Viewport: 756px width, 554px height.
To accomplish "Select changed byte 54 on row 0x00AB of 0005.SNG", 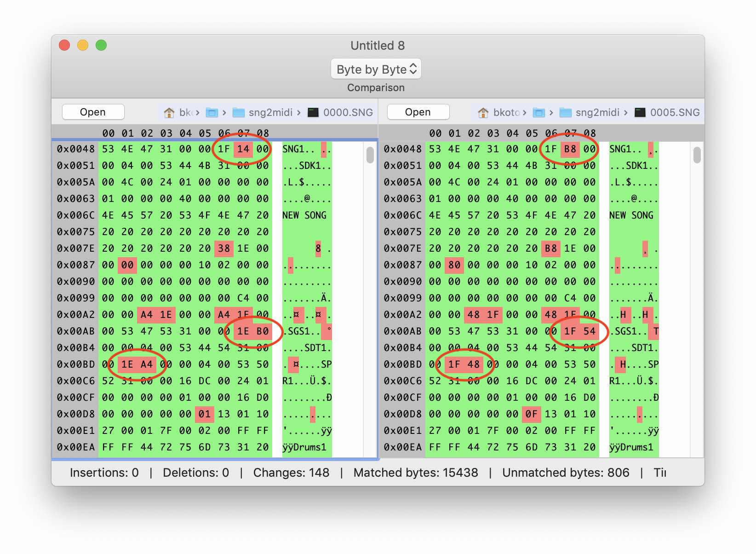I will pyautogui.click(x=590, y=331).
